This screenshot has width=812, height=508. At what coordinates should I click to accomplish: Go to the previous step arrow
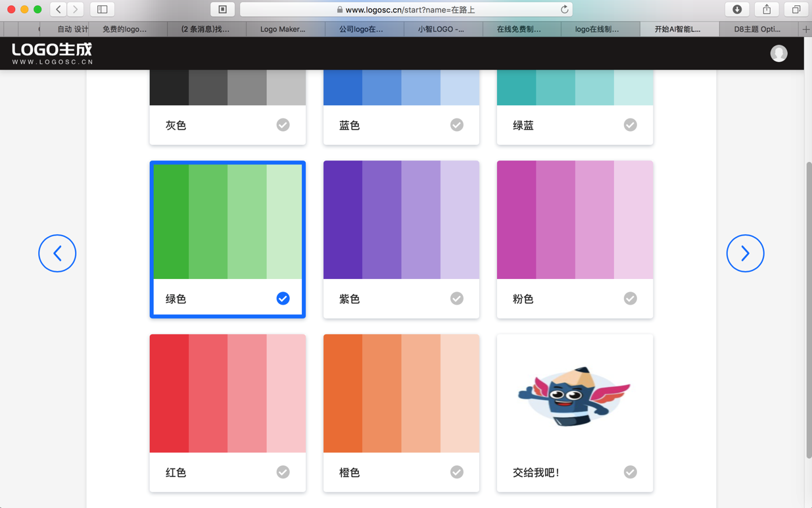(x=57, y=253)
